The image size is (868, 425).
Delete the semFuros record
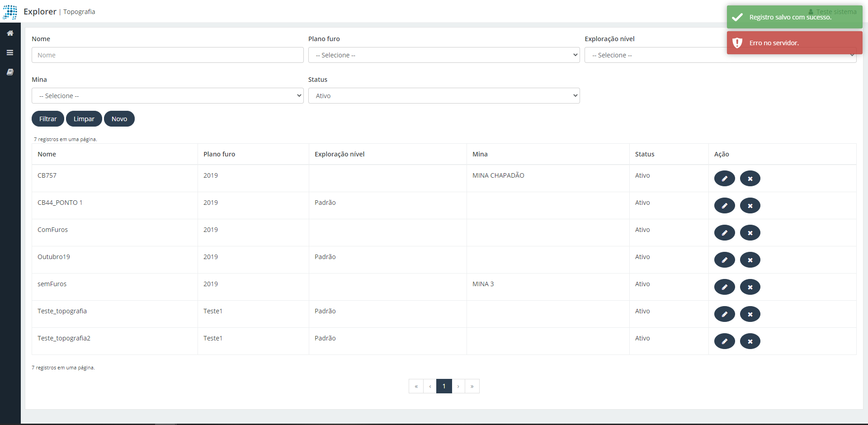click(750, 287)
